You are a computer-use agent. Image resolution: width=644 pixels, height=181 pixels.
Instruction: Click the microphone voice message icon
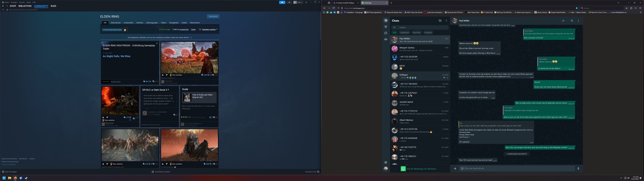578,169
